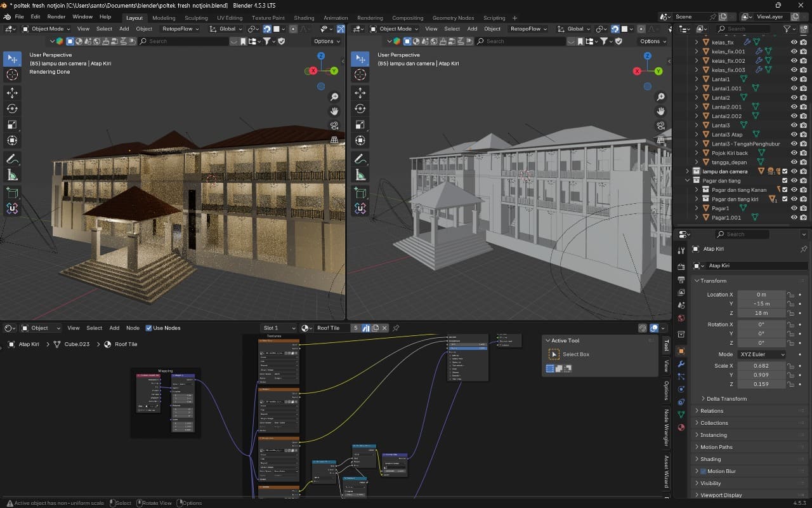Pin the Atap Kiri properties context
The width and height of the screenshot is (812, 508).
click(x=803, y=249)
